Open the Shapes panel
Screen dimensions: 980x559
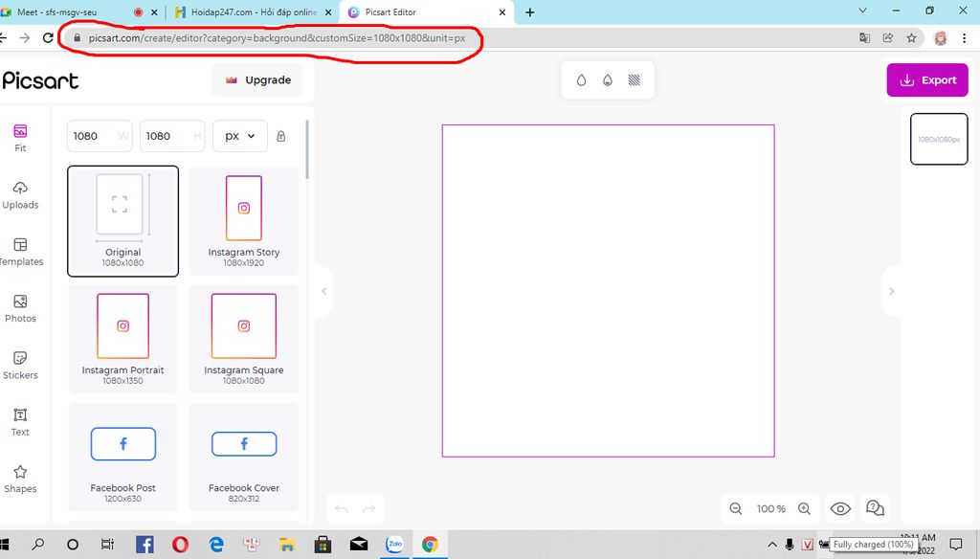click(20, 480)
